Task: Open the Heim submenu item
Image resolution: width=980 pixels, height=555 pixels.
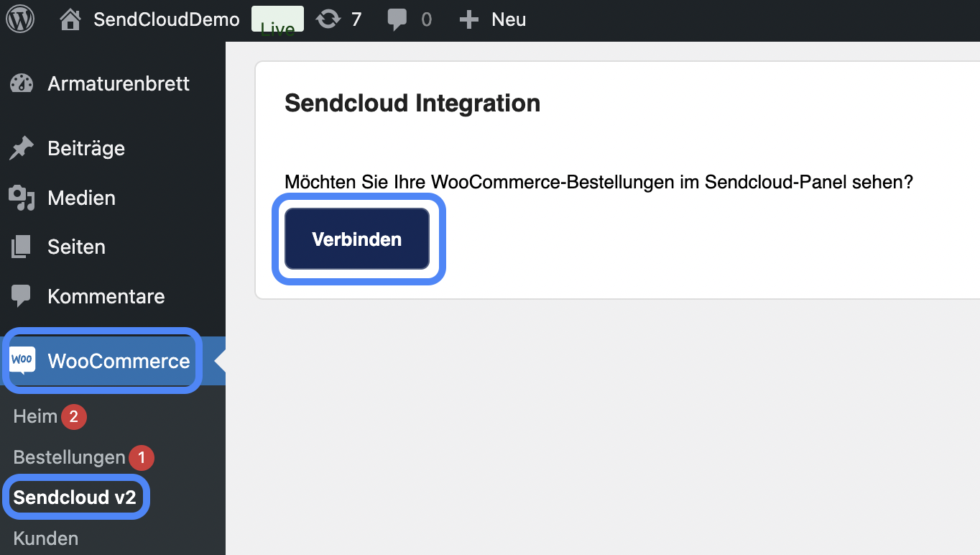Action: click(35, 416)
